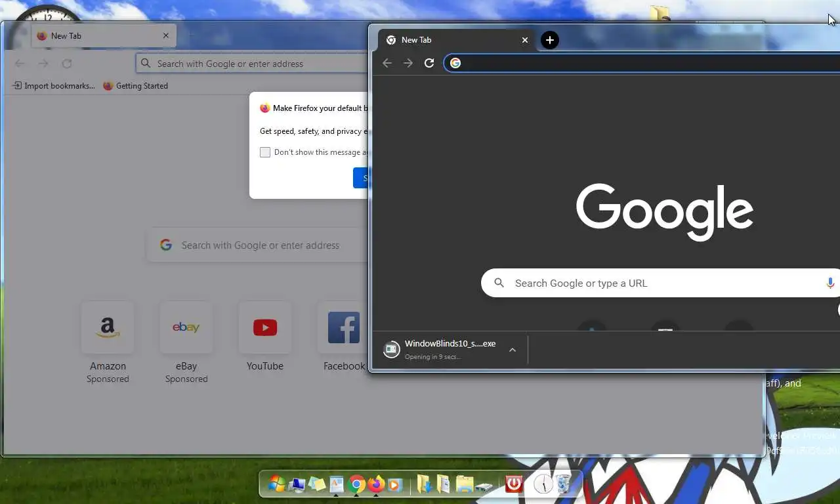Open the File Explorer icon in the dock

[464, 484]
